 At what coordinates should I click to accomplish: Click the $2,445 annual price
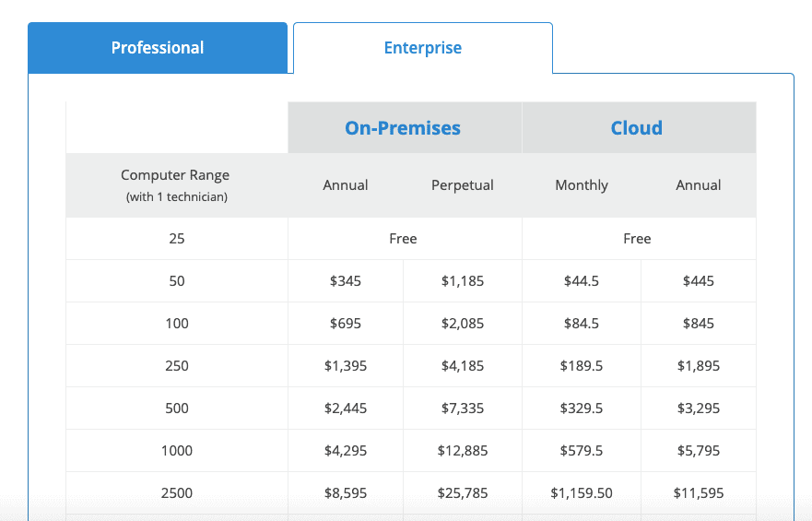pos(346,409)
